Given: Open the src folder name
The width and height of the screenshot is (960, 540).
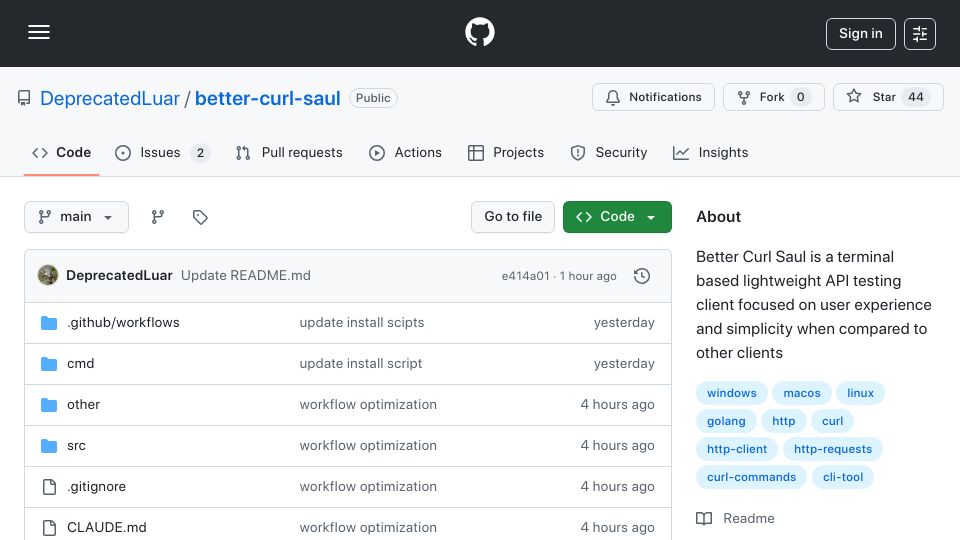Looking at the screenshot, I should pos(77,446).
